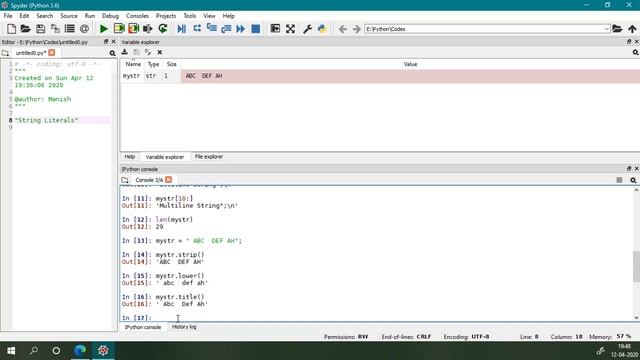Start debugging the file
The image size is (640, 360).
182,29
